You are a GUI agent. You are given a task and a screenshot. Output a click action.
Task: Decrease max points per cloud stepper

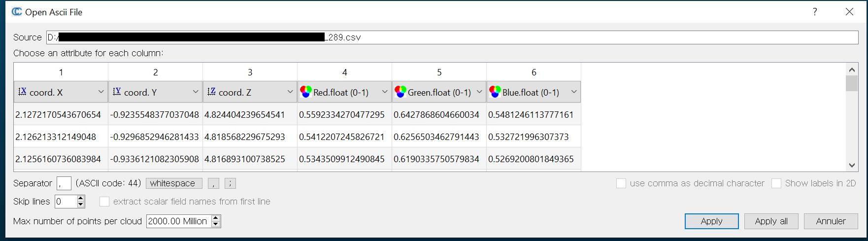coord(216,225)
